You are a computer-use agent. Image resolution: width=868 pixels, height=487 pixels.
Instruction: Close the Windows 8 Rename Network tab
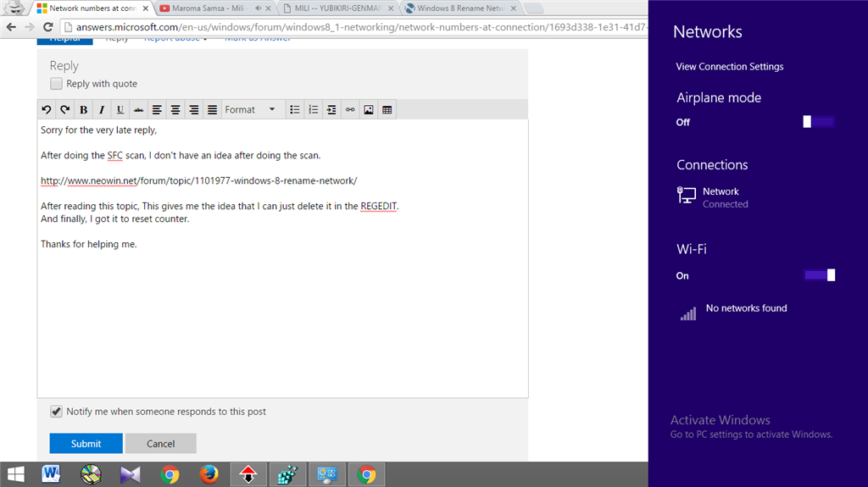[x=514, y=8]
